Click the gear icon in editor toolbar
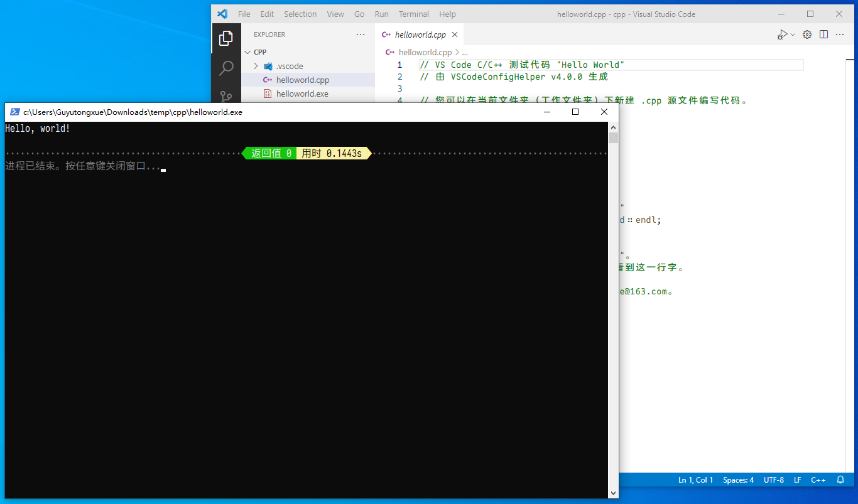Image resolution: width=858 pixels, height=504 pixels. 807,35
